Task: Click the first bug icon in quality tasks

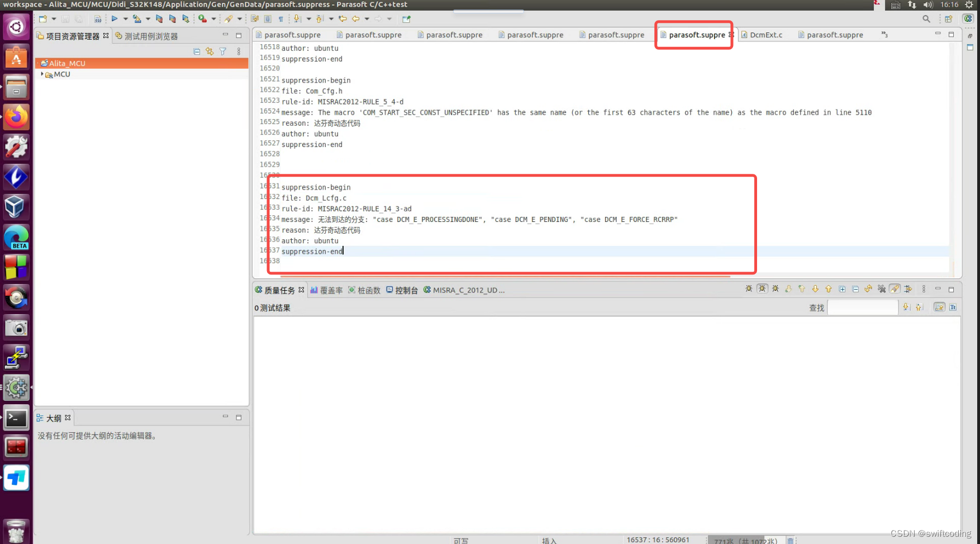Action: pyautogui.click(x=749, y=289)
